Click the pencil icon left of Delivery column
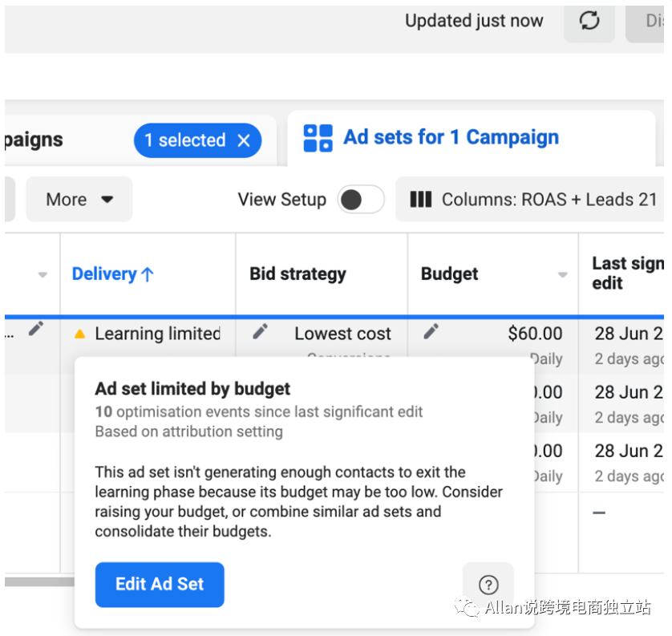This screenshot has height=636, width=672. (x=35, y=329)
